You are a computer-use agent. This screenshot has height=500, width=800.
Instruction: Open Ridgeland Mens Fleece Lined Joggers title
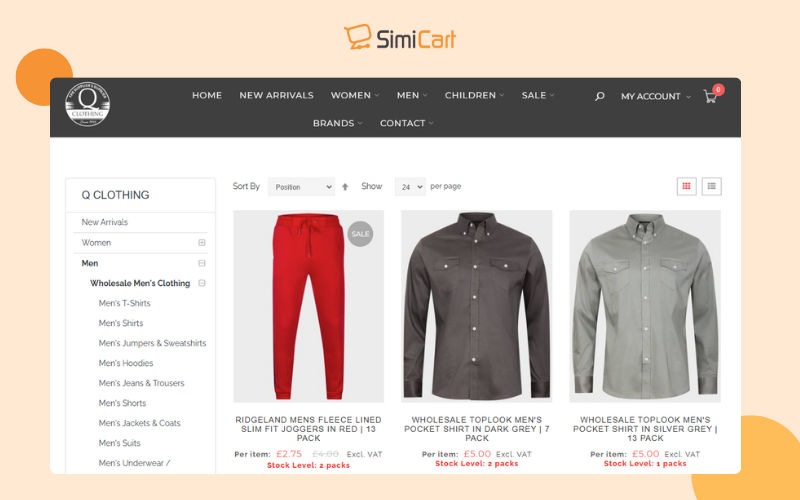309,429
